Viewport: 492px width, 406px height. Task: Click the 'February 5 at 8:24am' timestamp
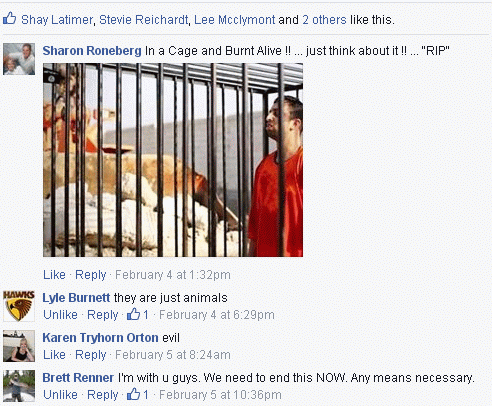(173, 355)
